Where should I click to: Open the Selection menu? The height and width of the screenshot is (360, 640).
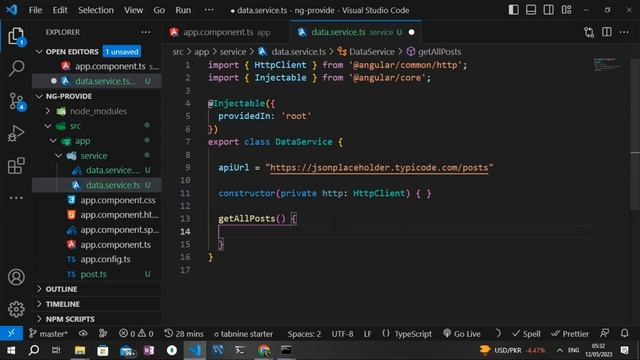tap(96, 10)
